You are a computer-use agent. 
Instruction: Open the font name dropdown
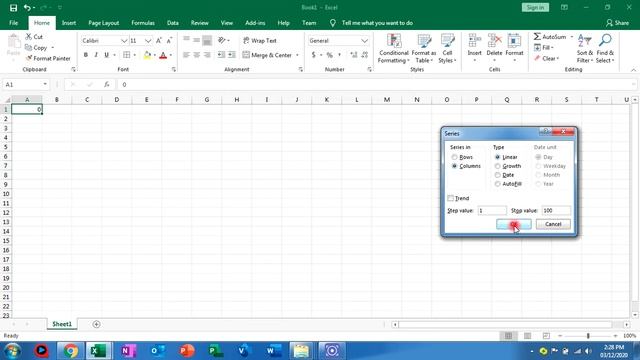point(124,41)
